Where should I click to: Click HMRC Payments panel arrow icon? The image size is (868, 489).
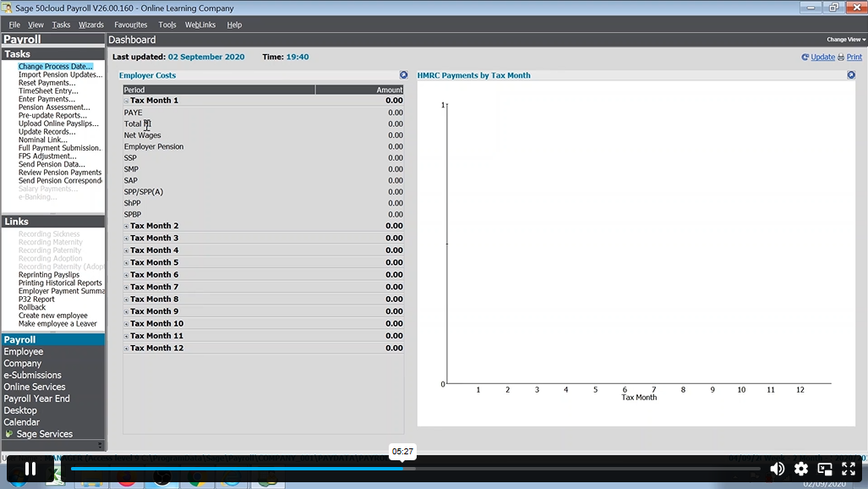point(851,75)
